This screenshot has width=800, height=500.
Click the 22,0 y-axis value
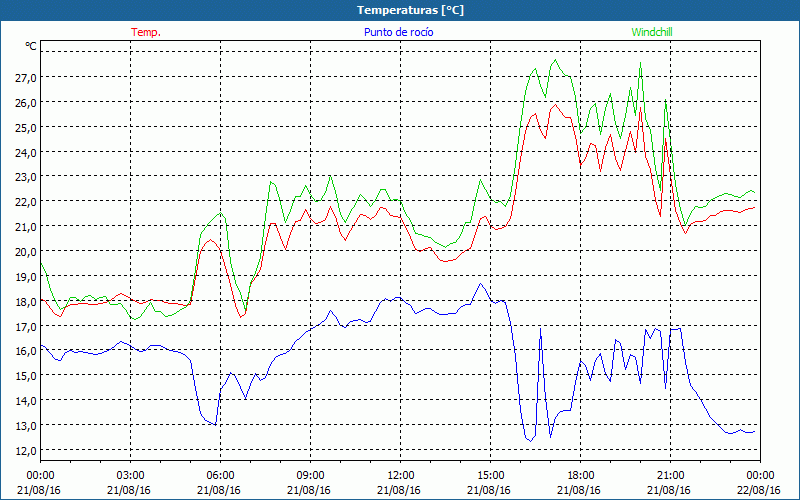(x=25, y=202)
